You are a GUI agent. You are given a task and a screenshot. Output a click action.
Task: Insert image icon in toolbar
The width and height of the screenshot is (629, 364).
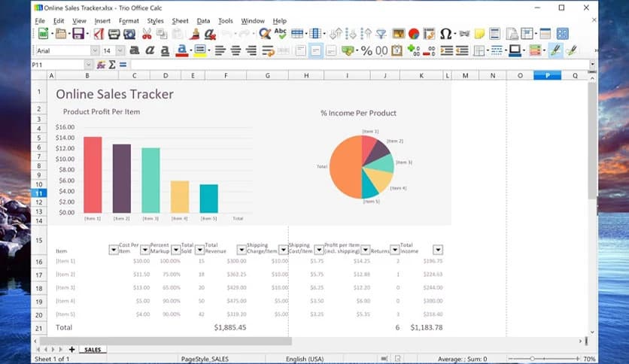pyautogui.click(x=398, y=34)
